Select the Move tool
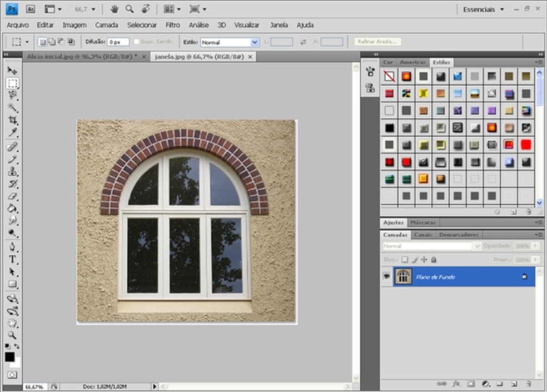The image size is (547, 392). click(x=12, y=71)
